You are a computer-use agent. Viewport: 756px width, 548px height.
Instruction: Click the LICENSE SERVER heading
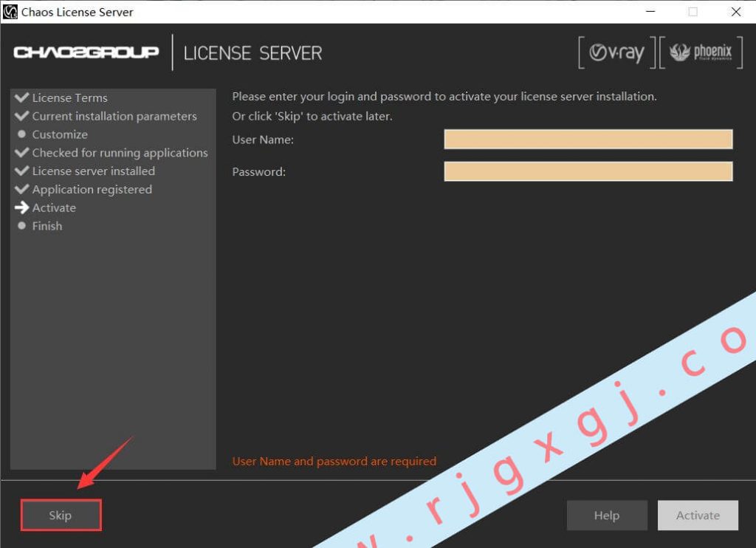point(252,53)
